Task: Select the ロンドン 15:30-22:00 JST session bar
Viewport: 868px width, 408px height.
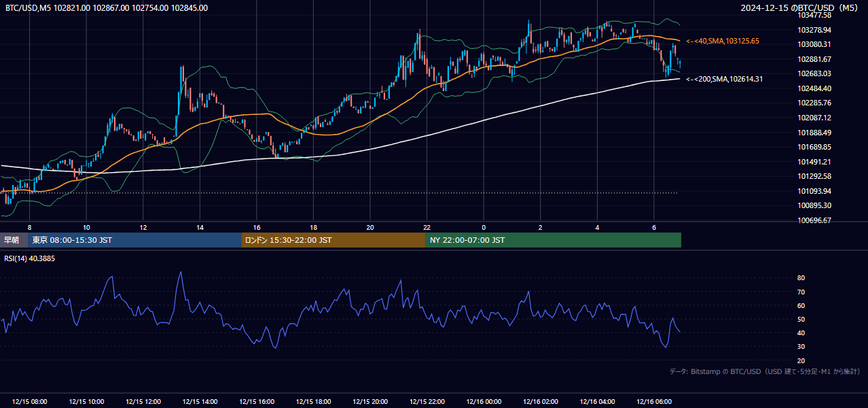Action: coord(333,240)
